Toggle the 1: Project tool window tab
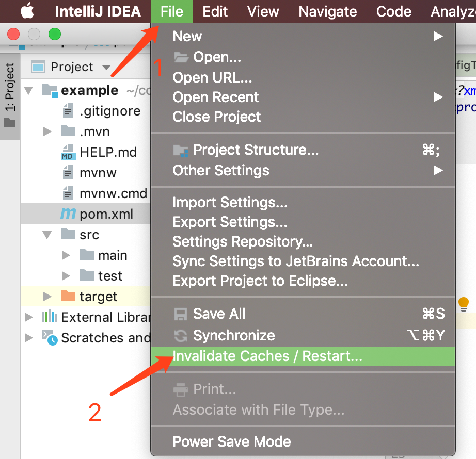The height and width of the screenshot is (459, 476). pyautogui.click(x=10, y=88)
